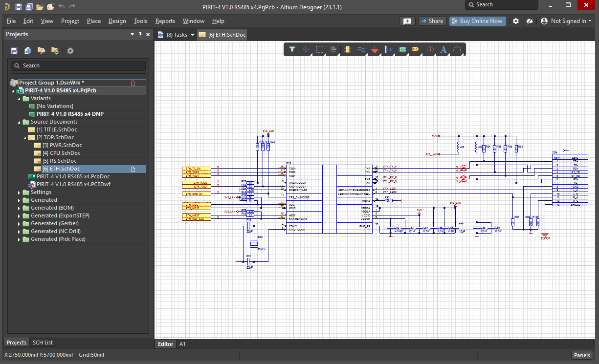Open the Tasks dropdown arrow
The width and height of the screenshot is (599, 364).
tap(193, 35)
